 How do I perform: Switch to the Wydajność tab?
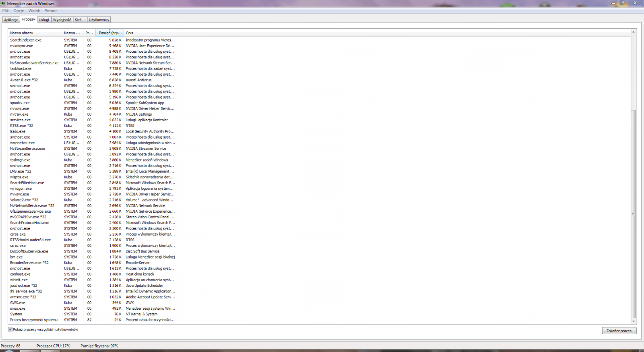[62, 20]
